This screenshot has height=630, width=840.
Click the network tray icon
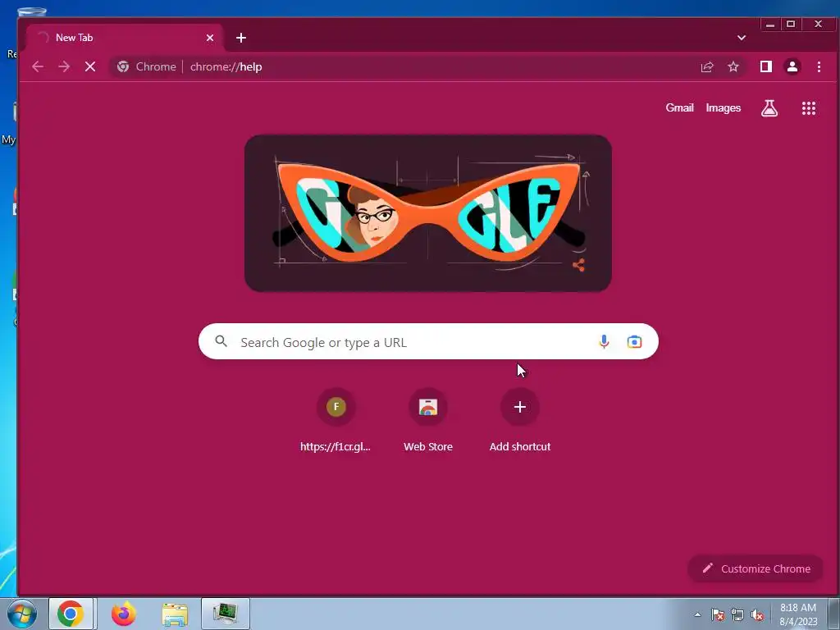pos(737,614)
